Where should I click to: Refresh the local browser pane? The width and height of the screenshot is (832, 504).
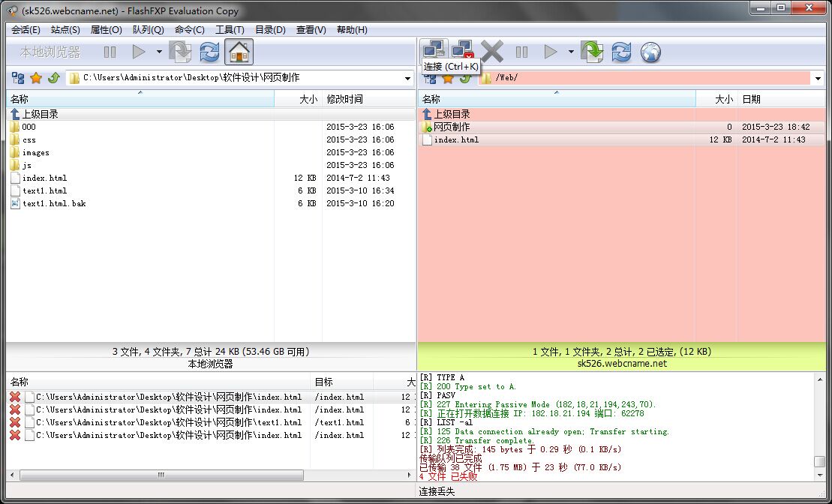click(x=209, y=52)
